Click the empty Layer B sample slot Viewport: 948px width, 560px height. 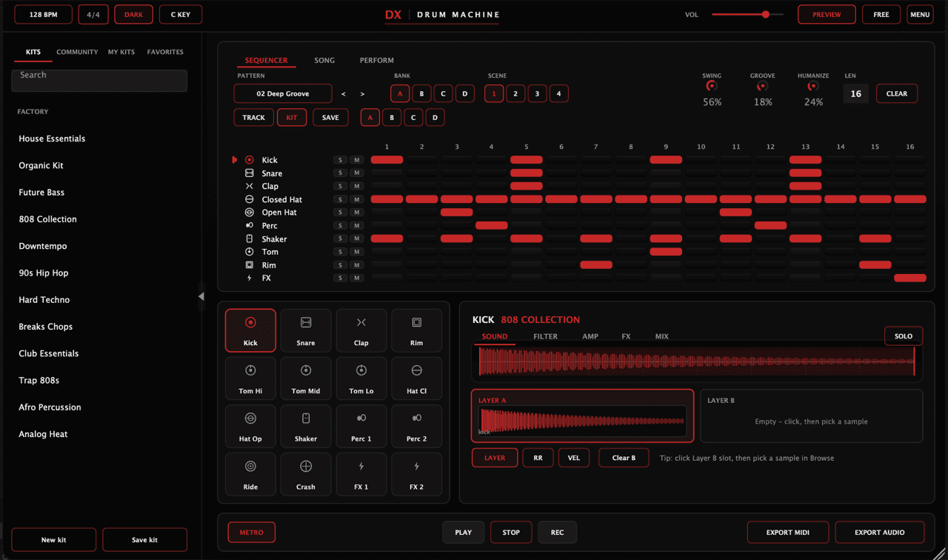pos(812,416)
